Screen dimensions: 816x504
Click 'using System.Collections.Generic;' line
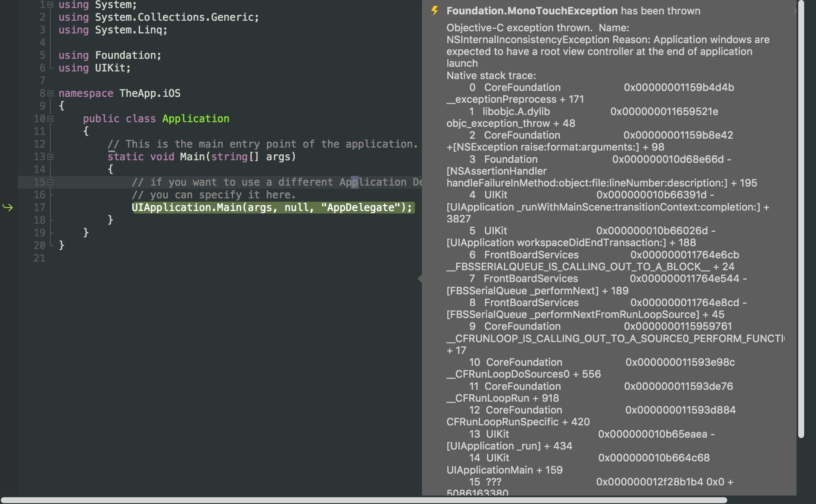coord(159,17)
